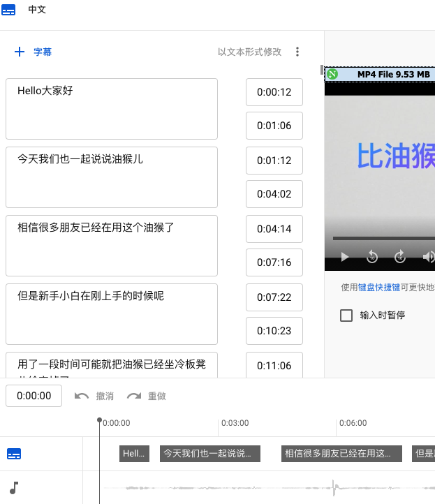Image resolution: width=435 pixels, height=504 pixels.
Task: Click the current time 0:00:00 field
Action: point(34,396)
